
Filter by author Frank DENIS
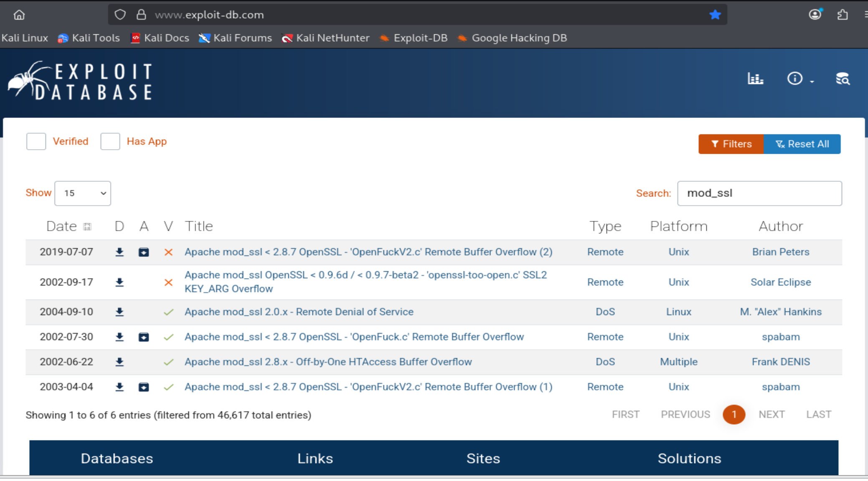[x=781, y=362]
